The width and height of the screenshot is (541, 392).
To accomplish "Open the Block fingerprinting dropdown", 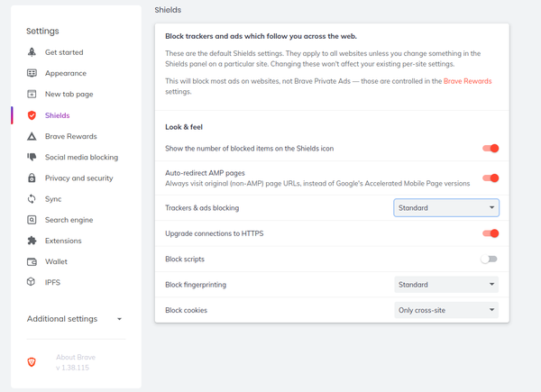I will [x=445, y=285].
